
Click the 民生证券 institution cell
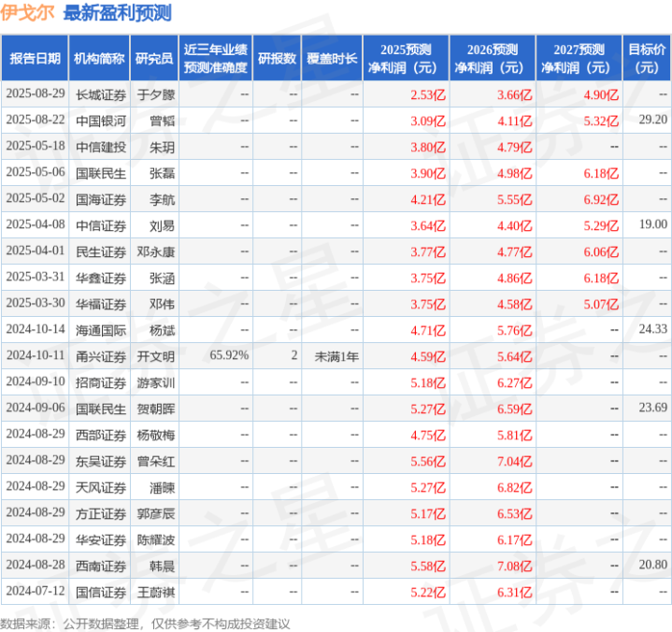[101, 251]
